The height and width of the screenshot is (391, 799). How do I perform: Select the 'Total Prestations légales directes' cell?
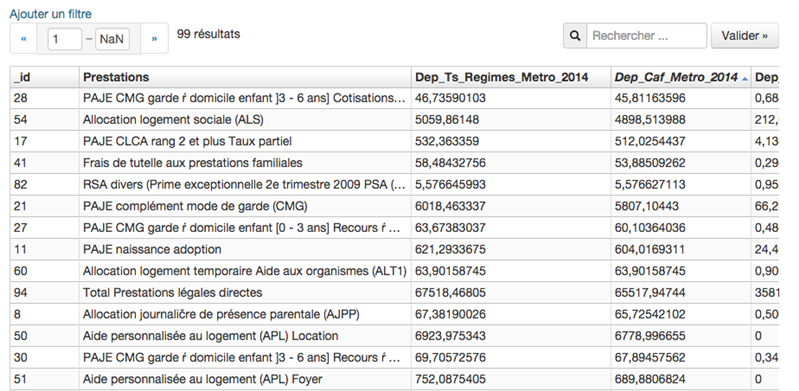(x=245, y=293)
